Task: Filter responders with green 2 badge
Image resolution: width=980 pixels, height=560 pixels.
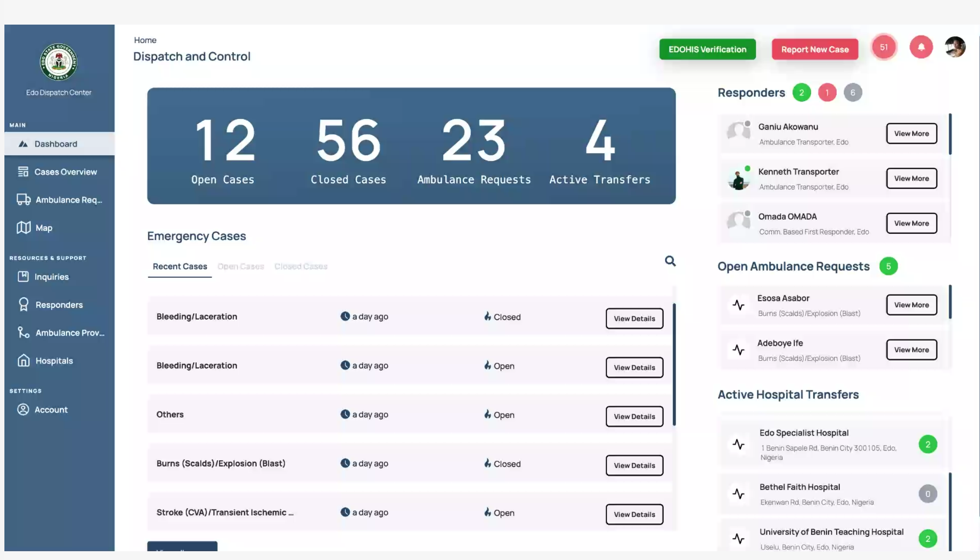Action: [x=801, y=93]
